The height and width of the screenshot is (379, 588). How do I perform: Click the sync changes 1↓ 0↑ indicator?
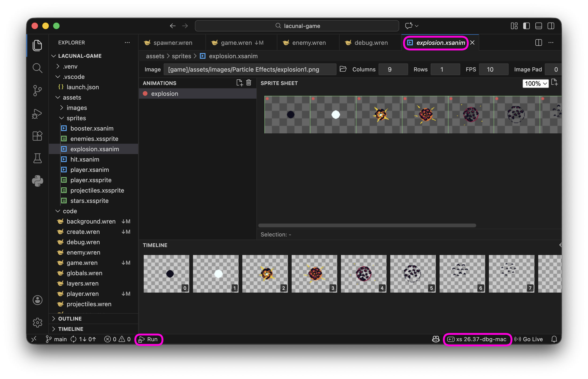point(83,339)
